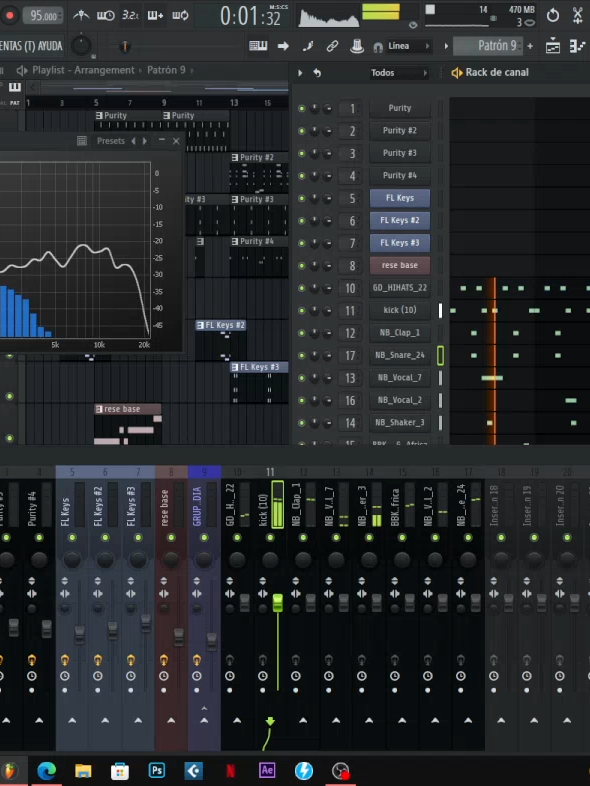
Task: Mute the FL Keys channel with its green LED
Action: pos(302,198)
